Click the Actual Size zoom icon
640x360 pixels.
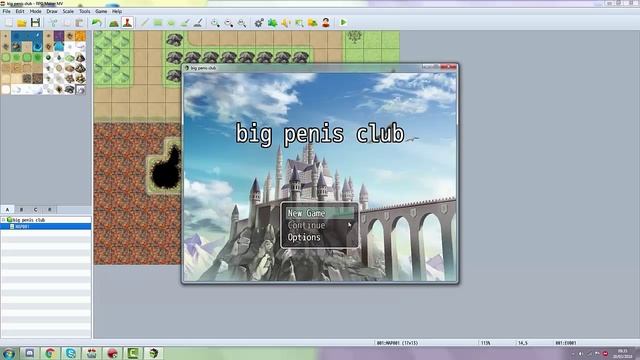click(x=242, y=22)
